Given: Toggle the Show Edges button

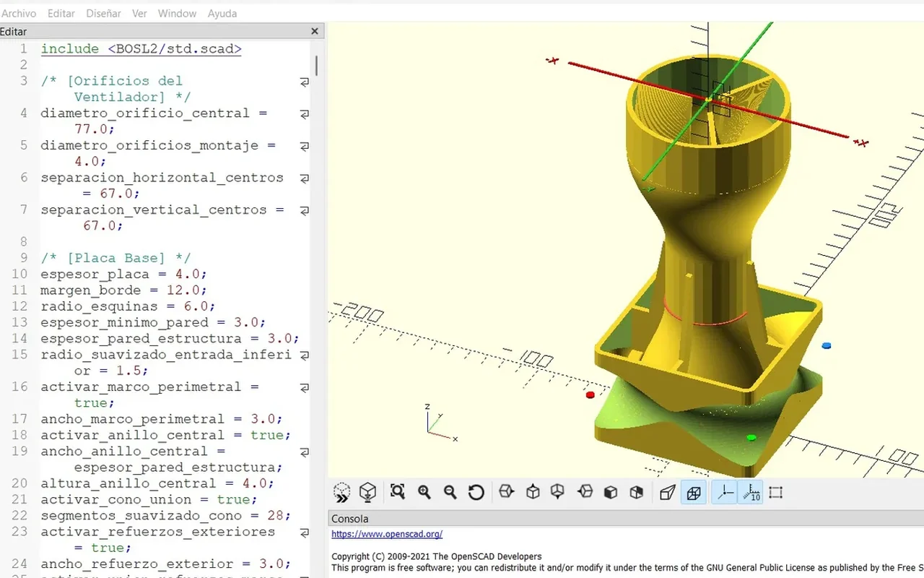Looking at the screenshot, I should [x=776, y=492].
